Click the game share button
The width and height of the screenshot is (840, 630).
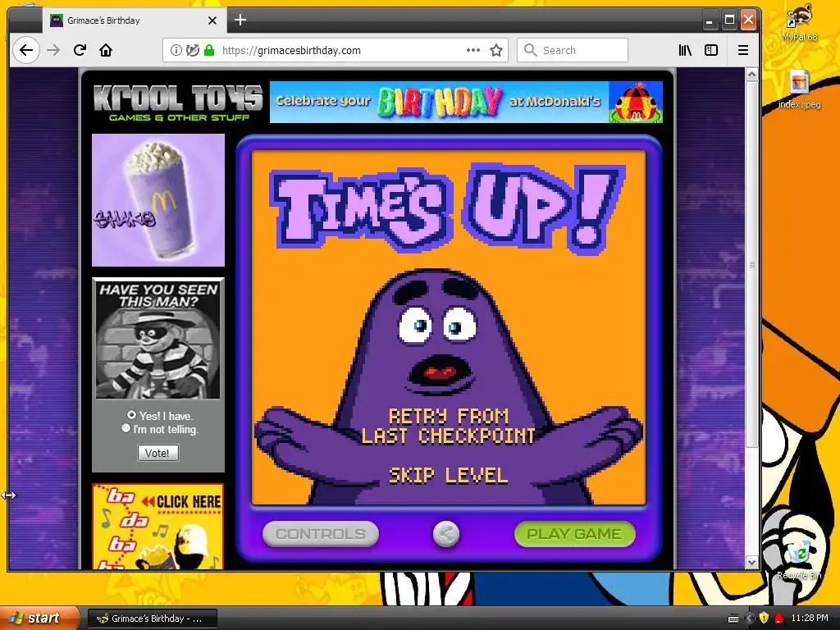446,534
